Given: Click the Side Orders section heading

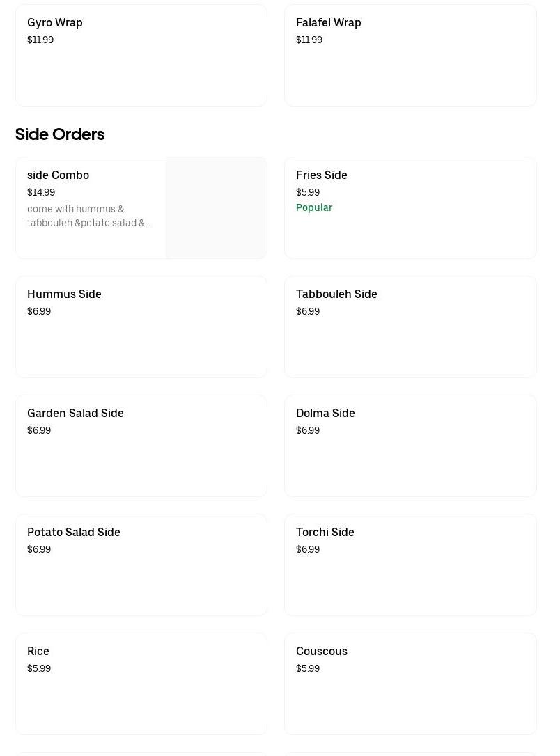Looking at the screenshot, I should pyautogui.click(x=60, y=134).
